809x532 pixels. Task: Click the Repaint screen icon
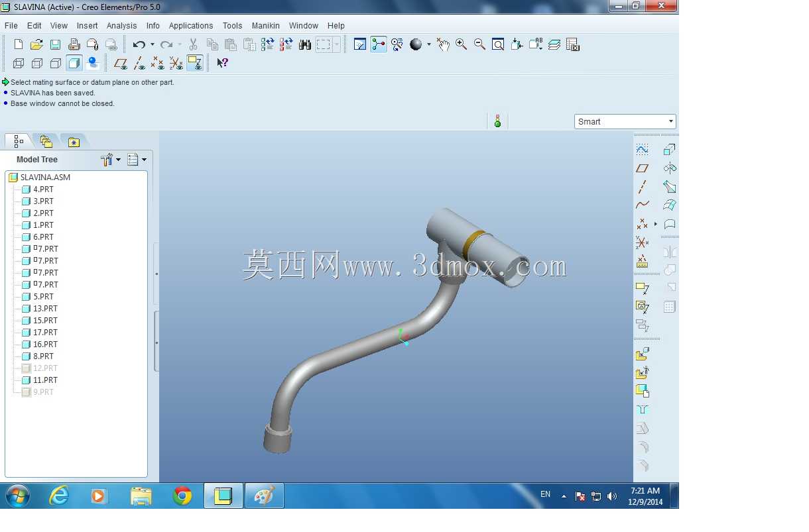point(360,44)
